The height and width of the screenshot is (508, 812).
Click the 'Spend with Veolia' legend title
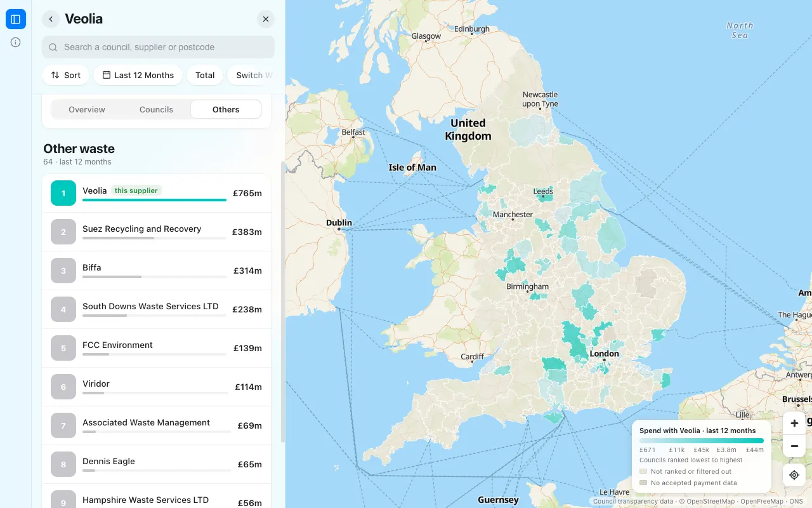coord(698,431)
